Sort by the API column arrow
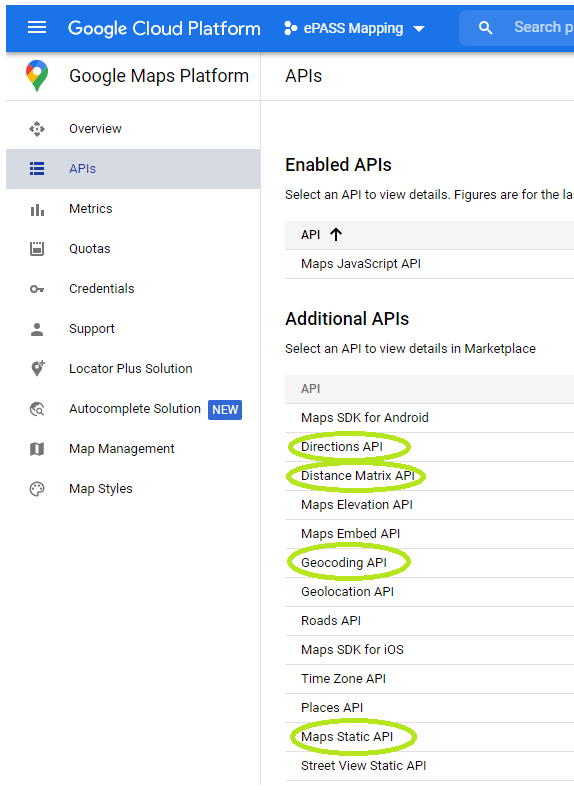Viewport: 574px width, 790px height. point(336,234)
